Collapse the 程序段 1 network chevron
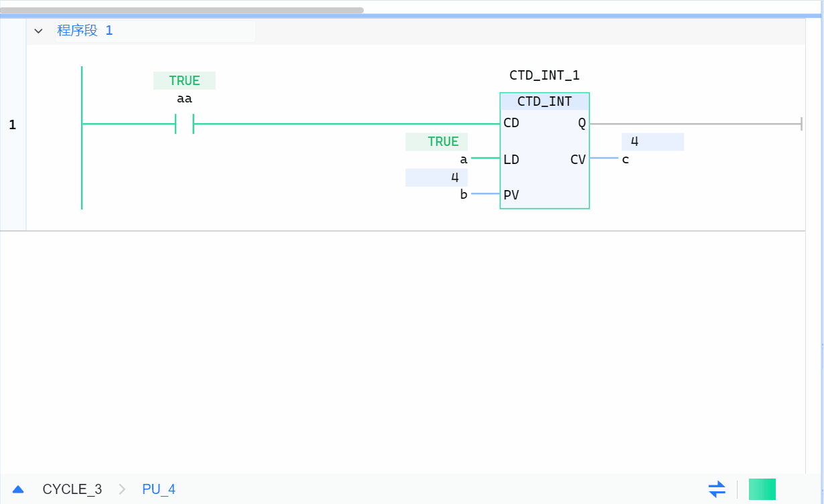The image size is (824, 504). coord(38,31)
